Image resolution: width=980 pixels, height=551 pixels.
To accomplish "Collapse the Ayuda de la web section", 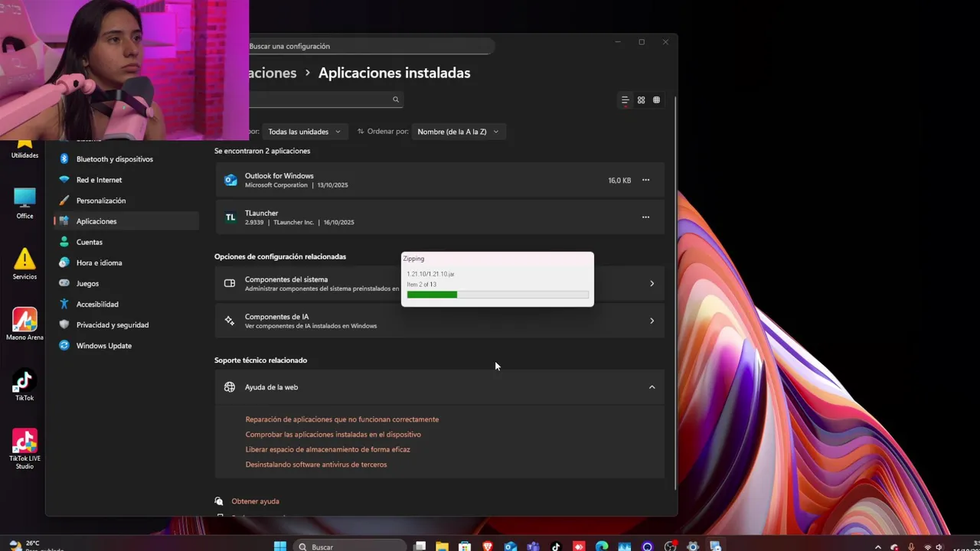I will [x=652, y=387].
